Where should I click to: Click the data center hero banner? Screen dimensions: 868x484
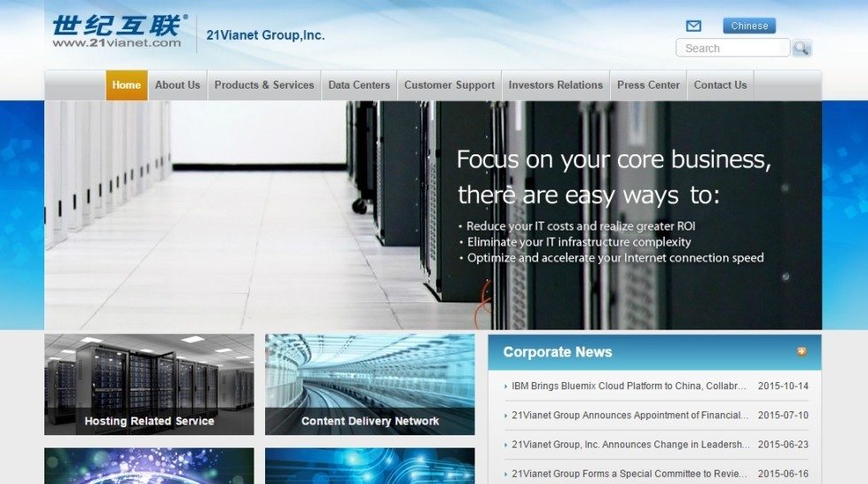[433, 215]
